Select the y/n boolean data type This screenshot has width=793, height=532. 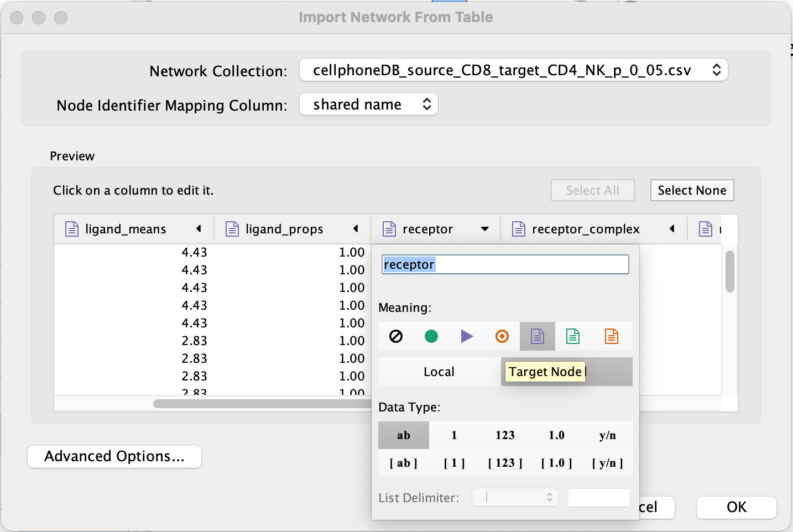point(607,435)
